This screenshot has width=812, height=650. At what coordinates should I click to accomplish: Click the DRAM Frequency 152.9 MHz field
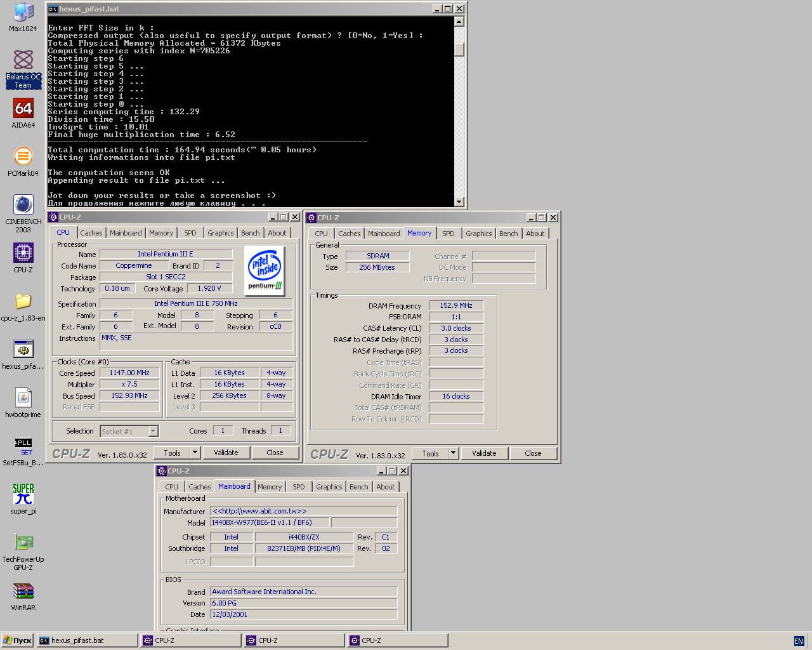click(456, 305)
